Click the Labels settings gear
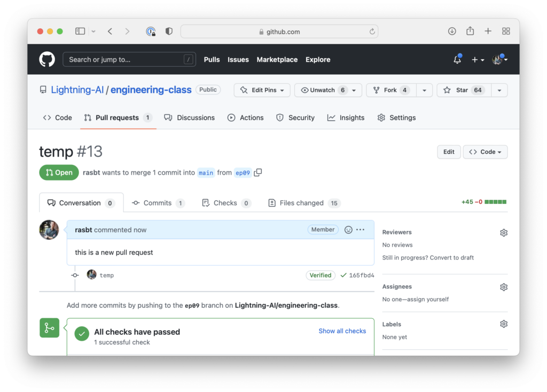This screenshot has height=392, width=547. 503,324
